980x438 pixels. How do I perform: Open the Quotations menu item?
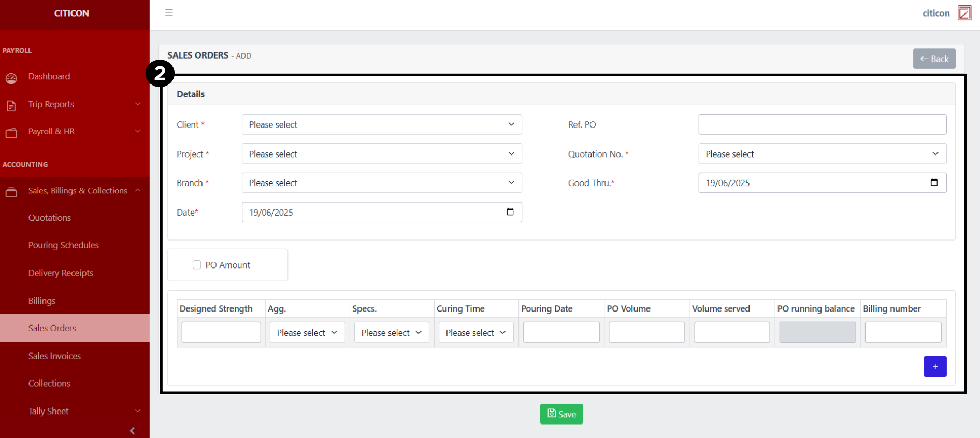[50, 218]
